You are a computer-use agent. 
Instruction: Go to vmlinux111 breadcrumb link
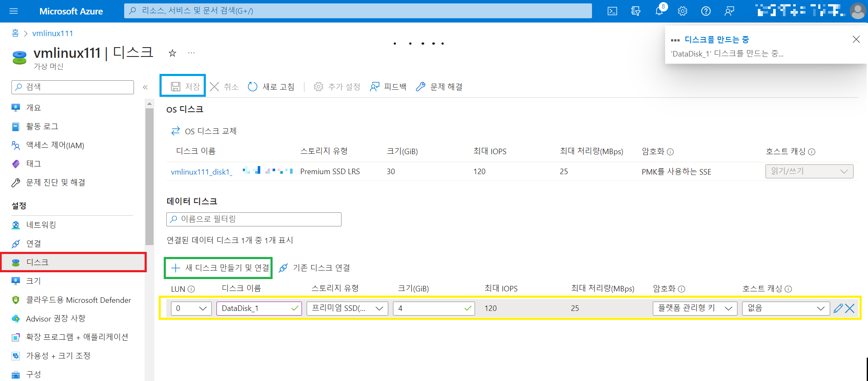click(x=53, y=33)
